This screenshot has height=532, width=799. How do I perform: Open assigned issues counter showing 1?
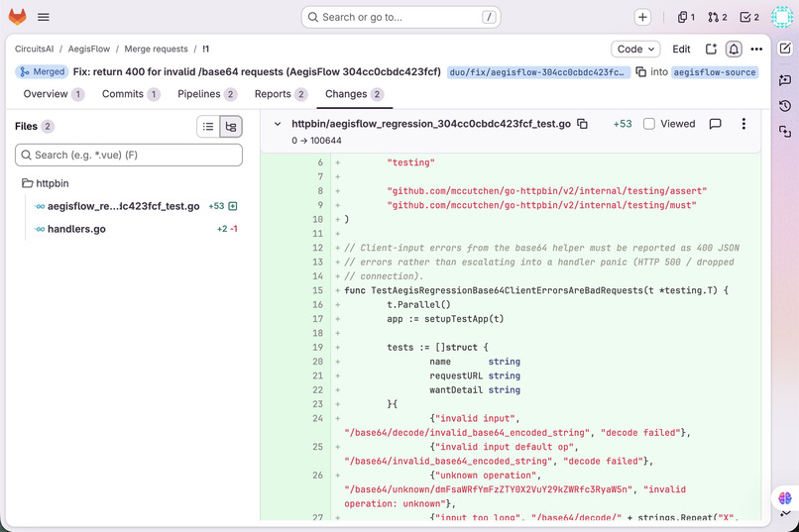click(x=686, y=17)
